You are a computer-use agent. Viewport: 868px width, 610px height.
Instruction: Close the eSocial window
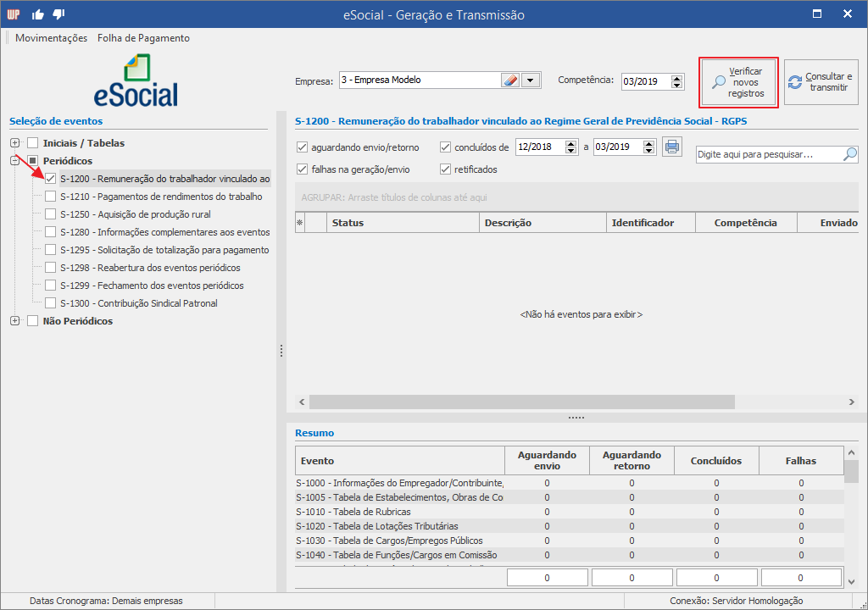[848, 14]
